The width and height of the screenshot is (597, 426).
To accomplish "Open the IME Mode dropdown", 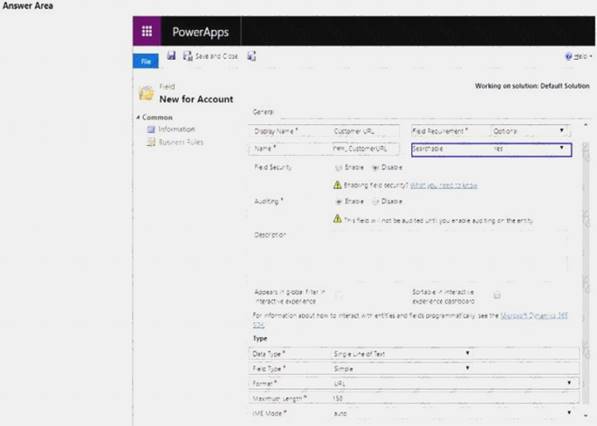I will tap(453, 413).
